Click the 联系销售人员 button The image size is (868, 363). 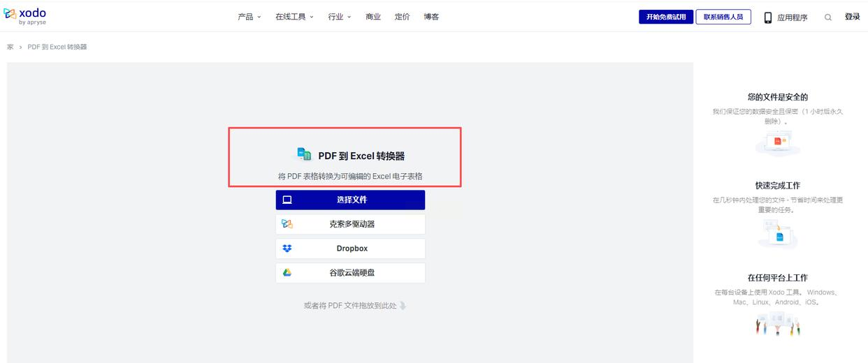coord(723,17)
